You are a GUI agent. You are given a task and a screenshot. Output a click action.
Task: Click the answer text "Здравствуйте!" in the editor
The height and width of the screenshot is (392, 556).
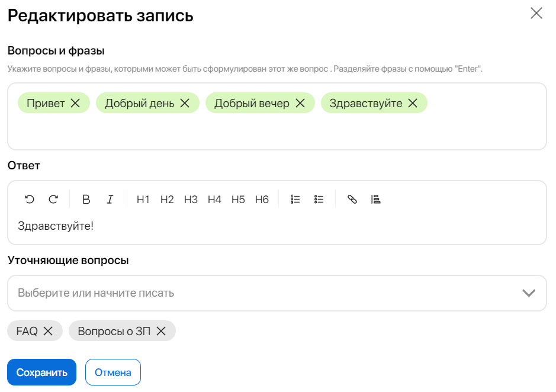[x=56, y=226]
